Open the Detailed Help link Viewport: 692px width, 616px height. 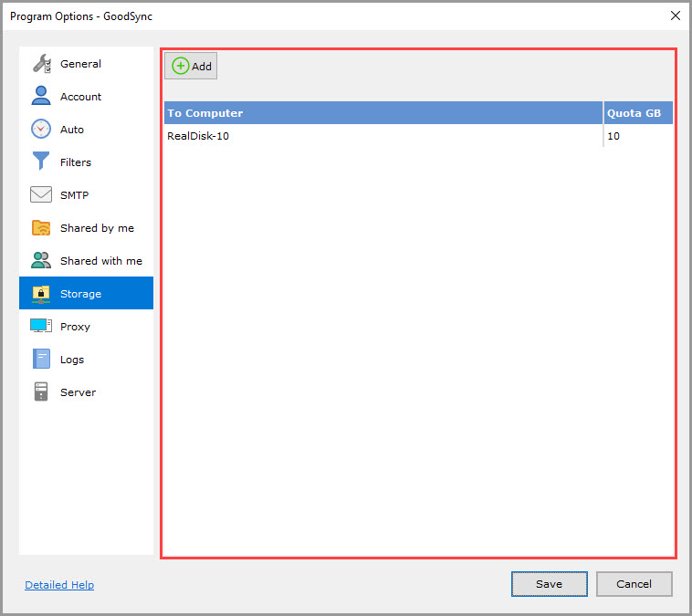point(59,585)
